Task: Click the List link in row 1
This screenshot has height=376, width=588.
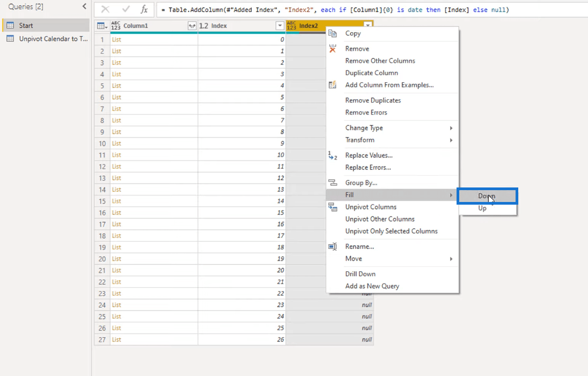Action: (116, 40)
